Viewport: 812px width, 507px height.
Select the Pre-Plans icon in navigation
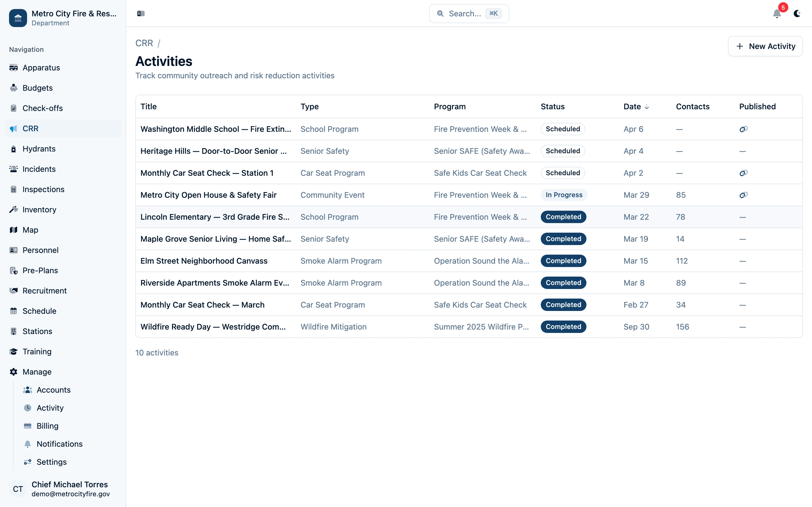coord(14,270)
